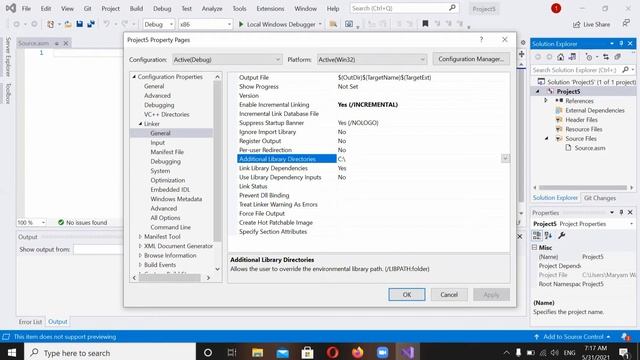Click the Home icon in Solution Explorer

[561, 57]
